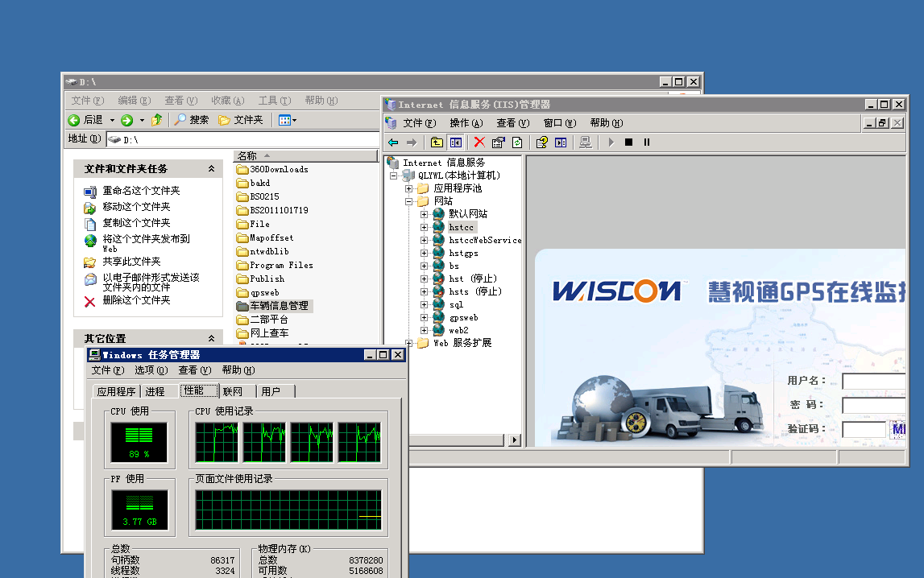Click the green Forward button in Explorer window
This screenshot has width=924, height=578.
[126, 120]
